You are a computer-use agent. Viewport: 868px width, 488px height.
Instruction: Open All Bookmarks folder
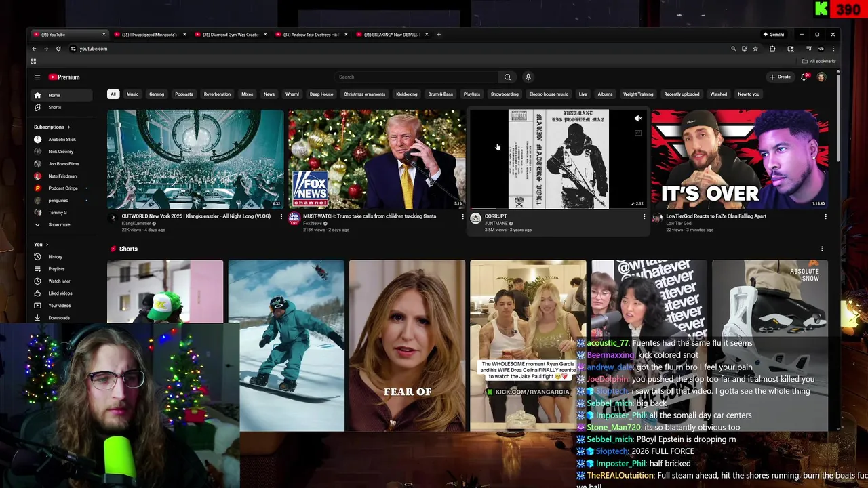819,61
